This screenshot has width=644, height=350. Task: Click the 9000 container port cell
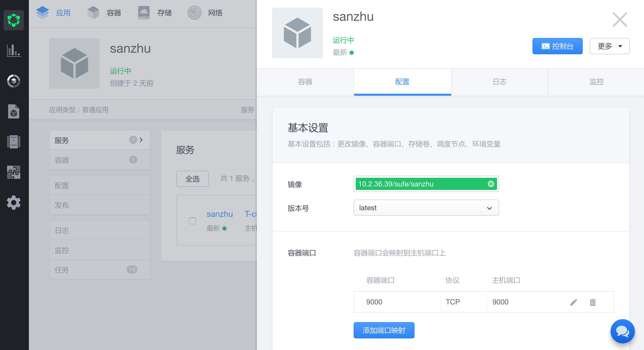397,302
